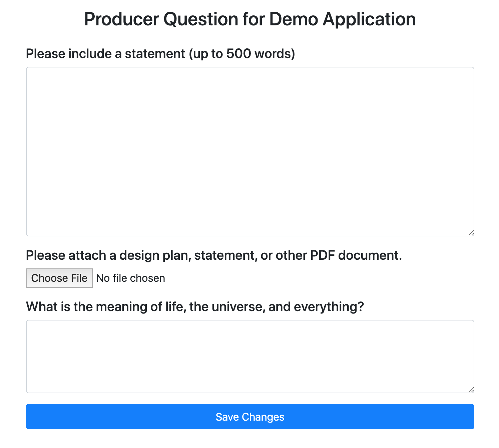Click the 'Please attach a design plan' label
499x448 pixels.
pos(214,255)
